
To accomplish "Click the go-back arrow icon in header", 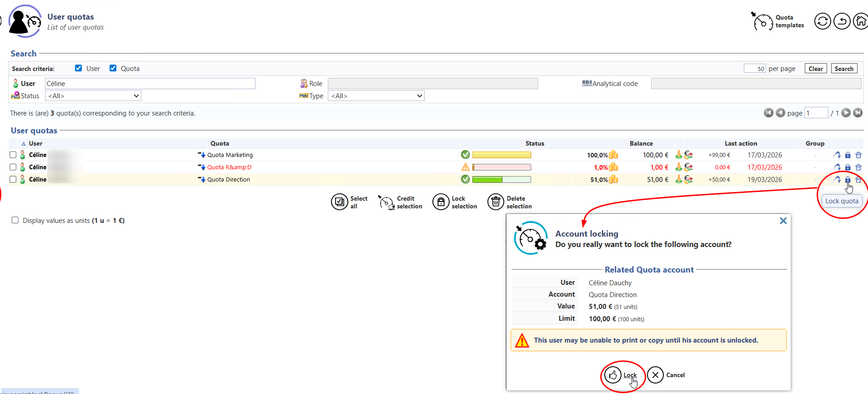I will [842, 21].
